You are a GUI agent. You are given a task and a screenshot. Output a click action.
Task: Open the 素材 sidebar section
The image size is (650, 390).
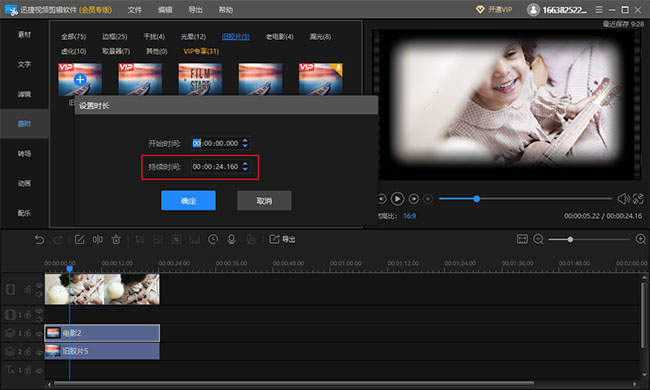[24, 35]
